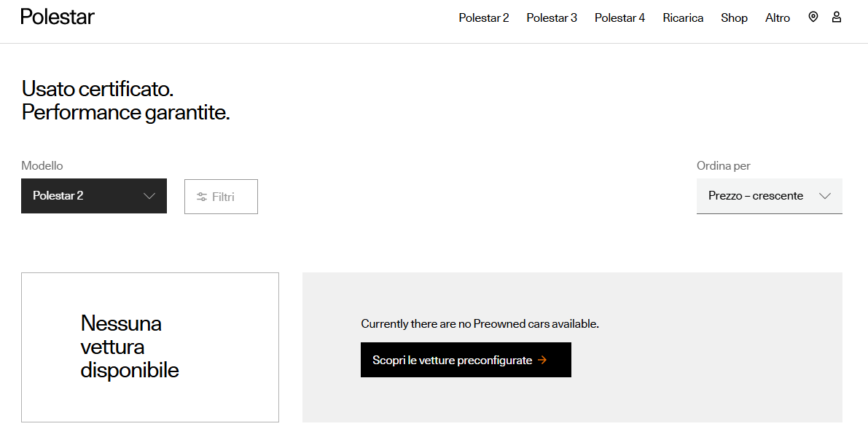Expand the Modello chevron arrow
This screenshot has height=429, width=868.
(149, 195)
